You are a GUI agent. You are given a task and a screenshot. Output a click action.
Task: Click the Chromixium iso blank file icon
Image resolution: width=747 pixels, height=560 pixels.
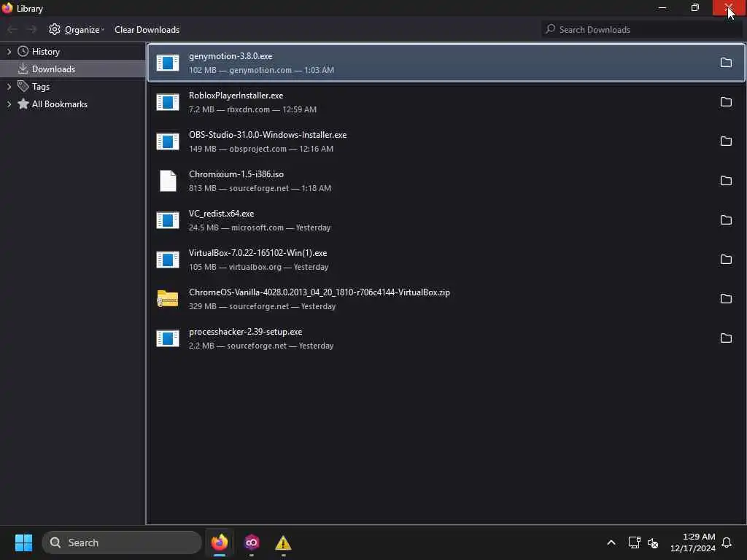(168, 181)
